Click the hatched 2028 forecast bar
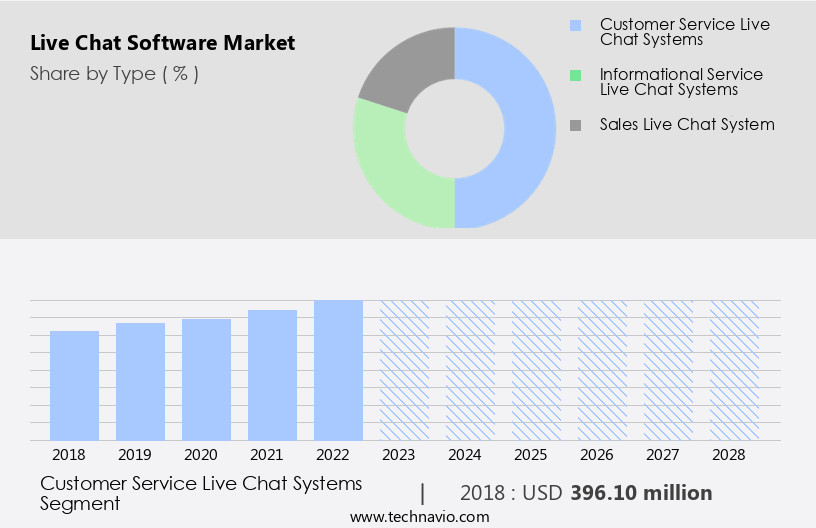Image resolution: width=816 pixels, height=528 pixels. (734, 370)
